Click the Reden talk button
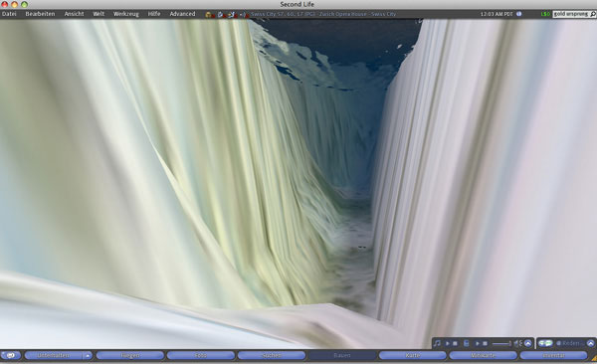This screenshot has height=364, width=597. pyautogui.click(x=570, y=343)
